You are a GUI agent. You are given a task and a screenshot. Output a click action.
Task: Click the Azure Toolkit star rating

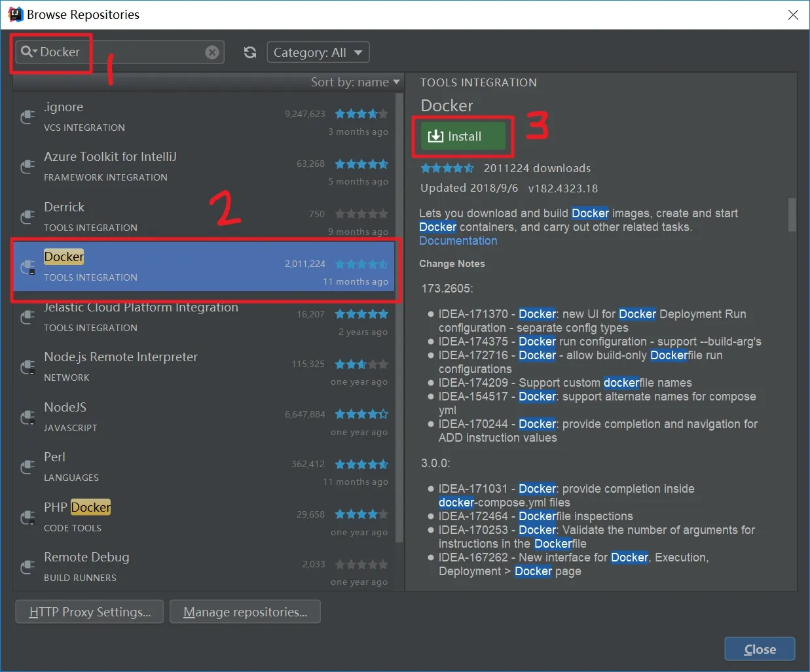point(361,164)
